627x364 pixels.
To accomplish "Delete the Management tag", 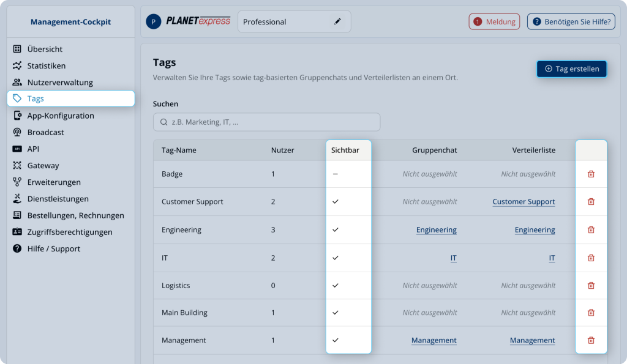I will 591,340.
